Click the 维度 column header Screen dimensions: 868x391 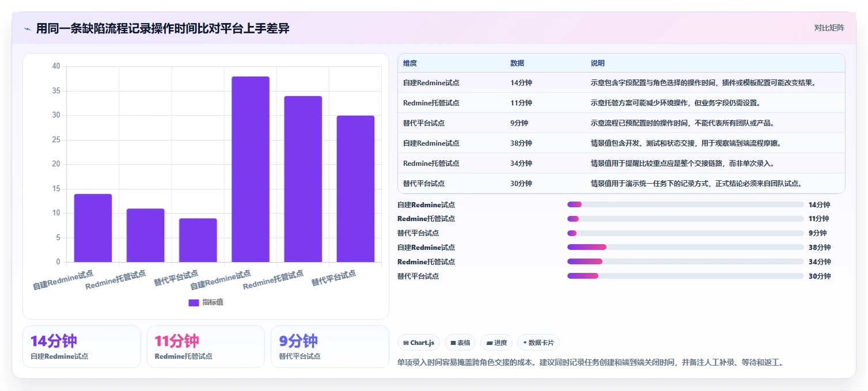(410, 63)
